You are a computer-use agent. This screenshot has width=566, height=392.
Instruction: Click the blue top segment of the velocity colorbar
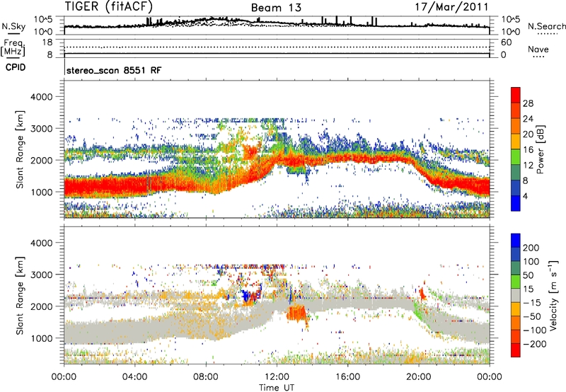(516, 241)
